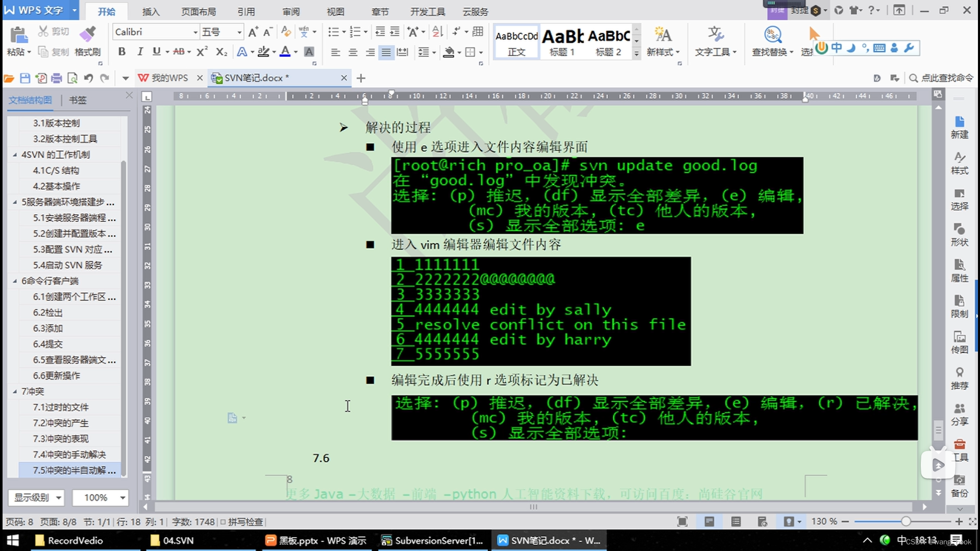The width and height of the screenshot is (980, 551).
Task: Open RecordVedio folder in the taskbar
Action: point(69,540)
